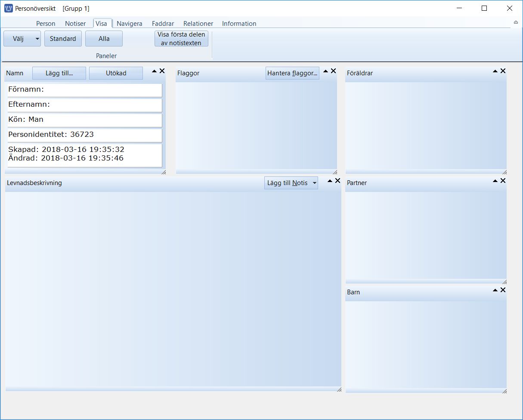This screenshot has height=420, width=523.
Task: Close the Föräldrar panel
Action: click(x=503, y=71)
